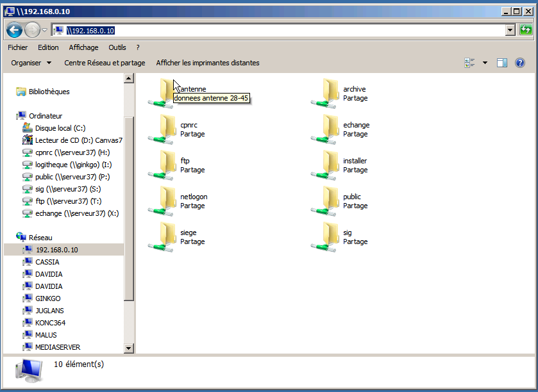The width and height of the screenshot is (538, 392).
Task: Click Centre Réseau et partage button
Action: (x=105, y=63)
